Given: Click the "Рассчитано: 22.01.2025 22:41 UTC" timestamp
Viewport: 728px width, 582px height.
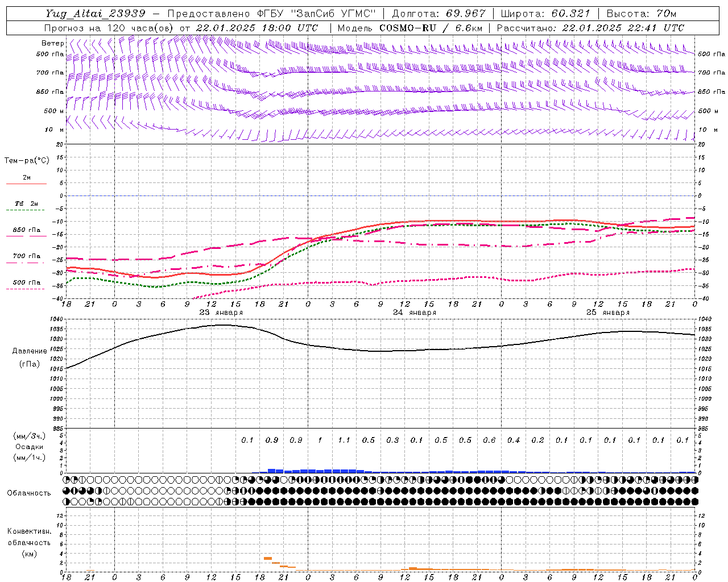Looking at the screenshot, I should (590, 28).
